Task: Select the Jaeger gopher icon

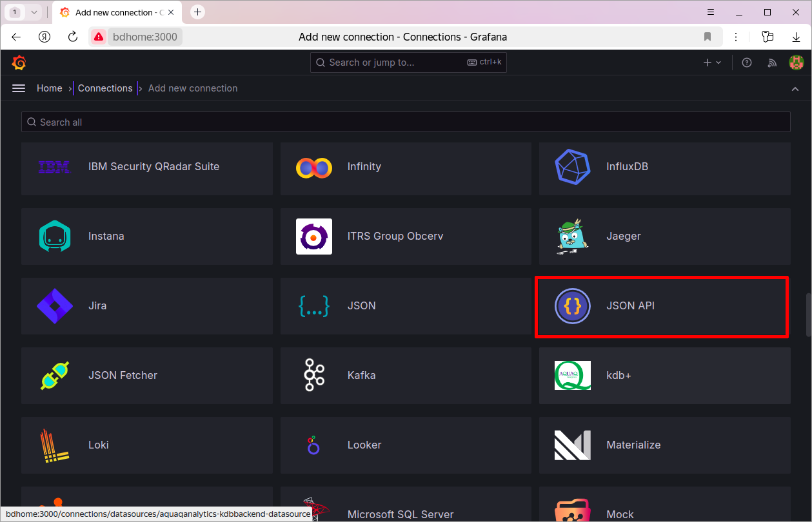Action: pos(573,236)
